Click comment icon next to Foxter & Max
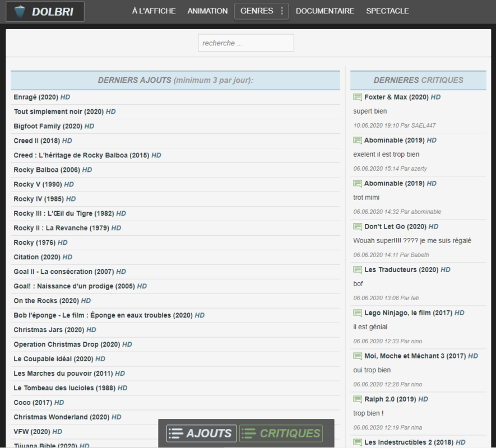 pyautogui.click(x=358, y=97)
